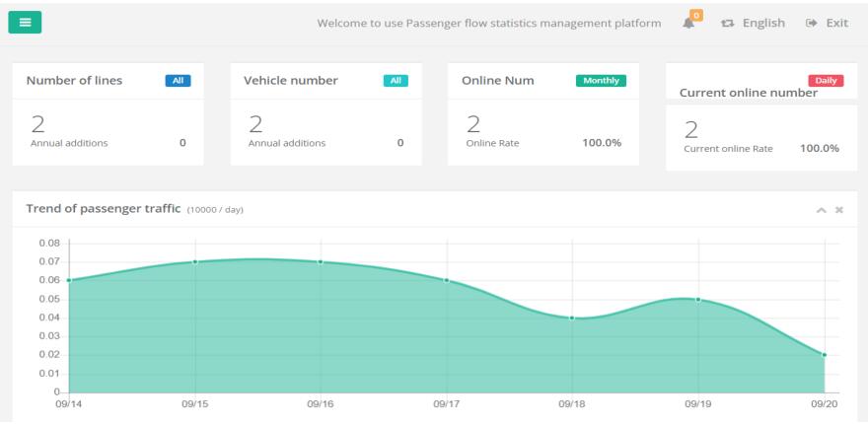Select the 09/17 data point on chart
This screenshot has height=424, width=868.
click(x=447, y=280)
